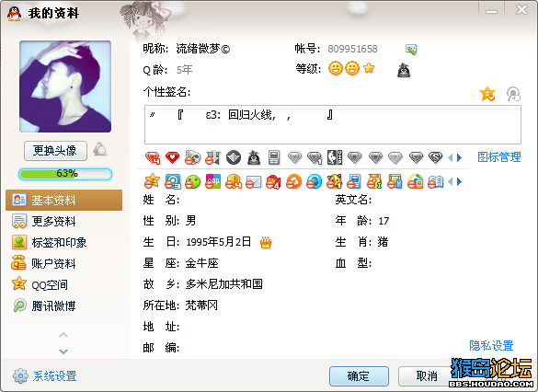This screenshot has width=538, height=392.
Task: Select the 基本资料 tab
Action: [x=63, y=200]
